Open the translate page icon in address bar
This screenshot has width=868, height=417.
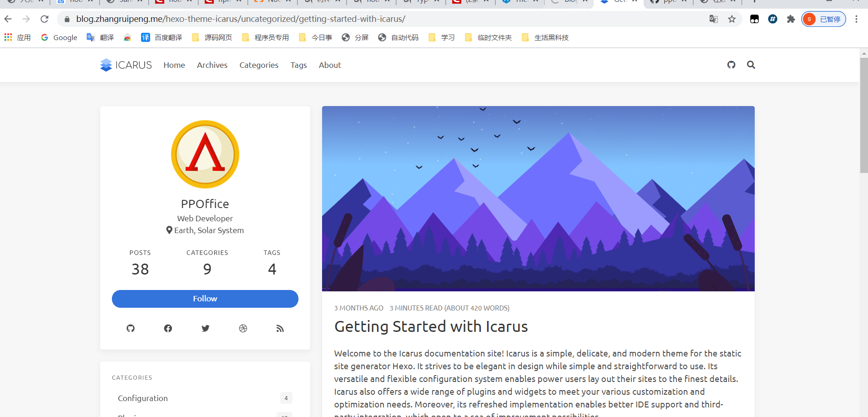713,19
